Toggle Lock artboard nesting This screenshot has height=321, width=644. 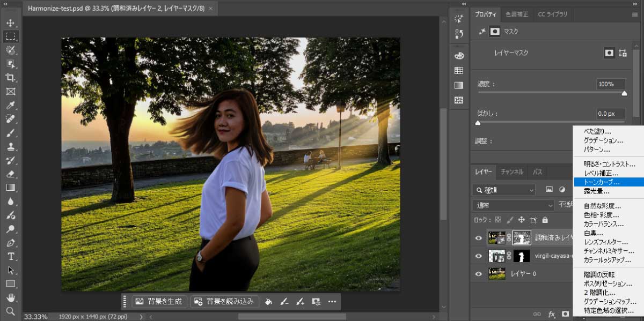533,220
